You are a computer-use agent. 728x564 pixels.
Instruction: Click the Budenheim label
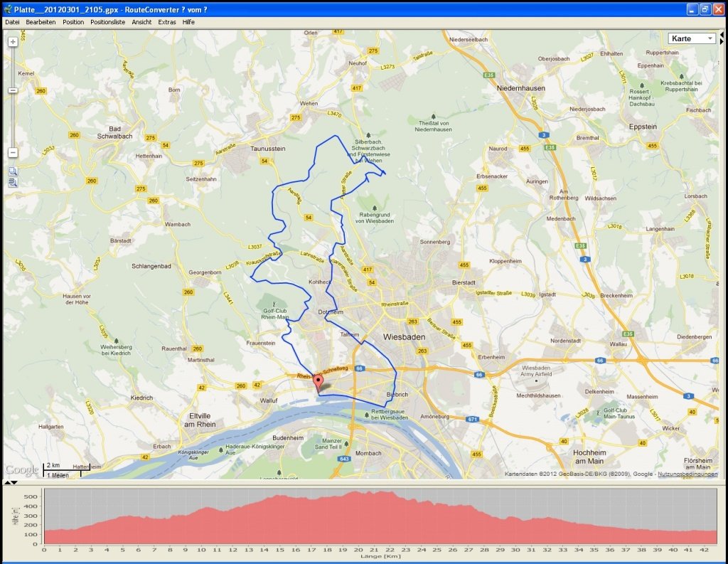tap(288, 437)
